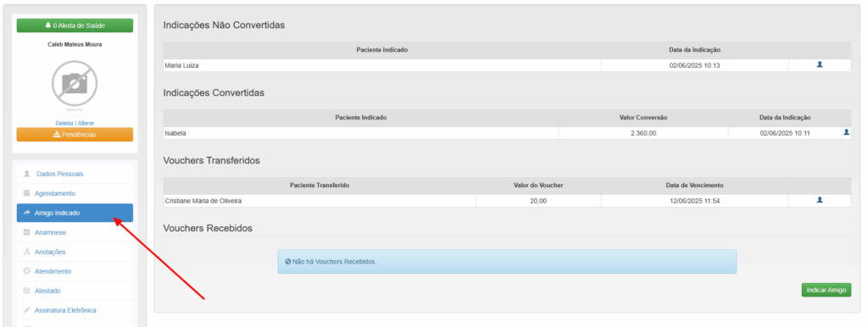Click the patient photo placeholder image
868x327 pixels.
75,84
